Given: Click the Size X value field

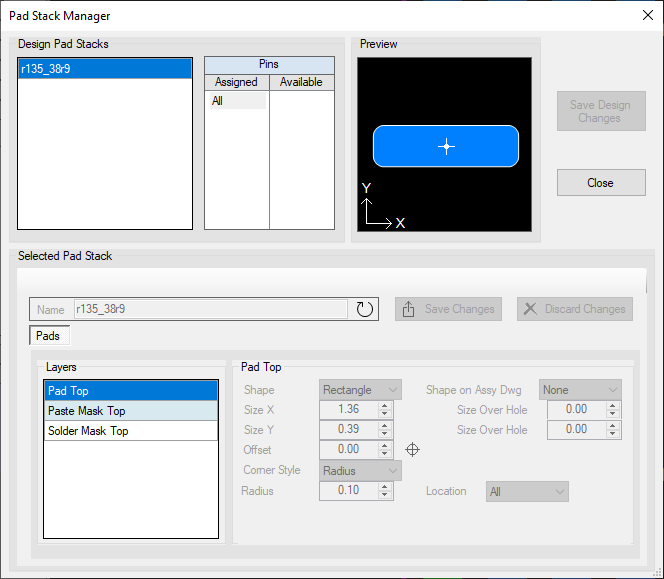Looking at the screenshot, I should point(348,410).
